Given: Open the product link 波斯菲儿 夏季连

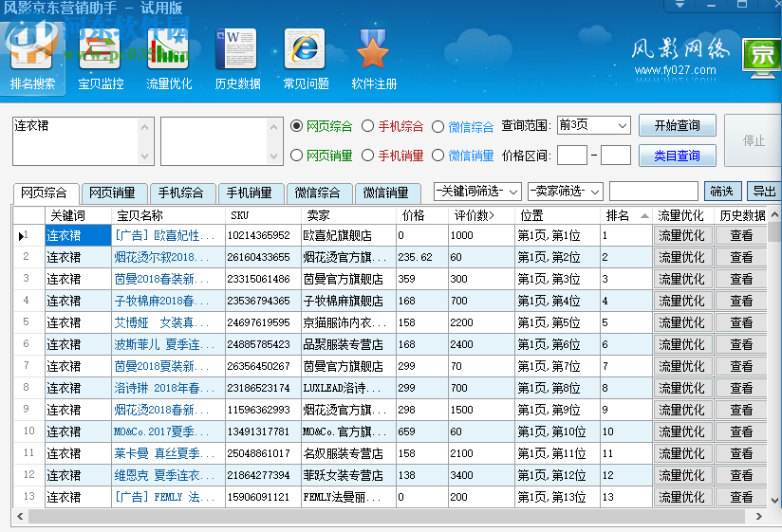Looking at the screenshot, I should (164, 344).
